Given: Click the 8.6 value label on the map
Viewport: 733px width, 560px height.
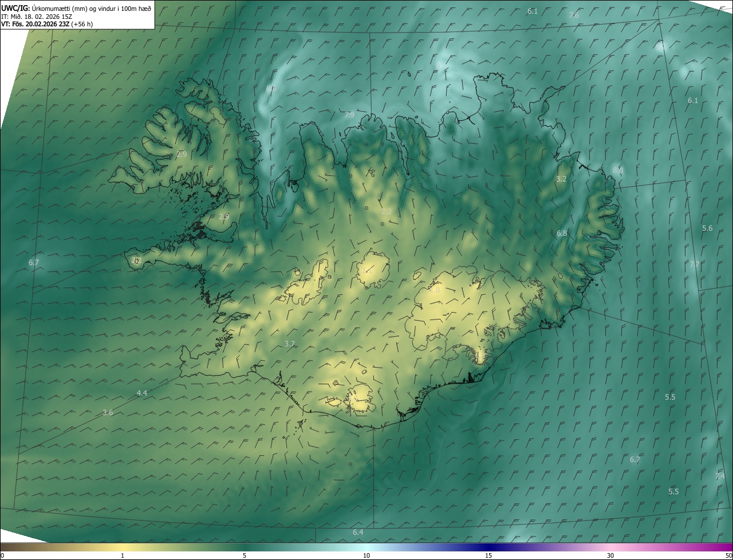Looking at the screenshot, I should (272, 89).
